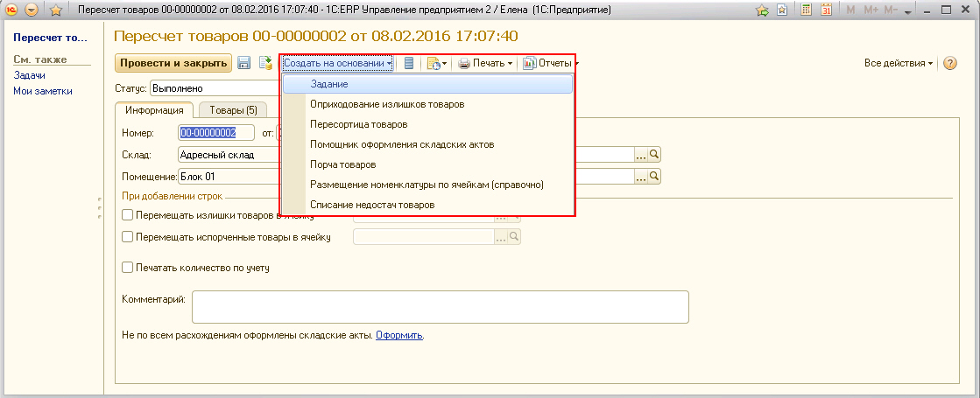The image size is (980, 398).
Task: Click into the Комментарий text area
Action: (440, 306)
